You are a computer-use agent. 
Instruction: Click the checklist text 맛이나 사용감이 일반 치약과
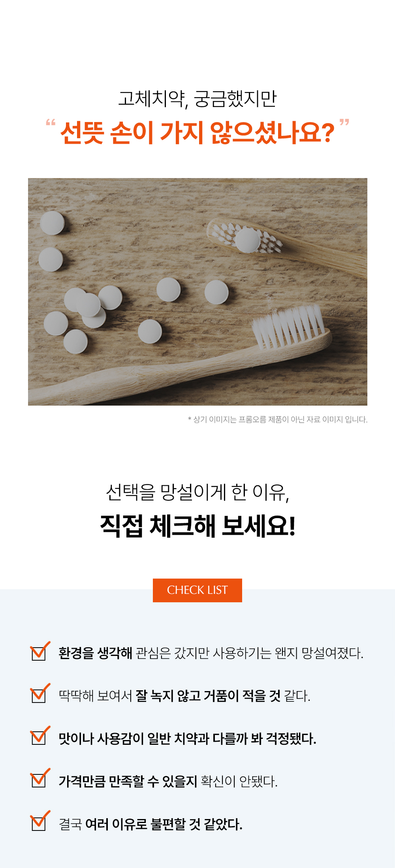(134, 738)
